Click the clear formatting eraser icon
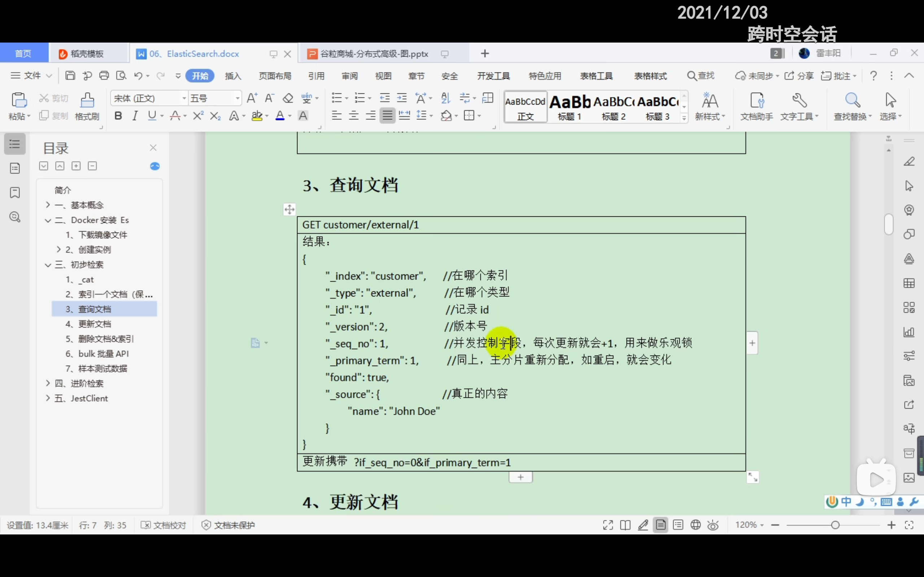 [x=288, y=98]
